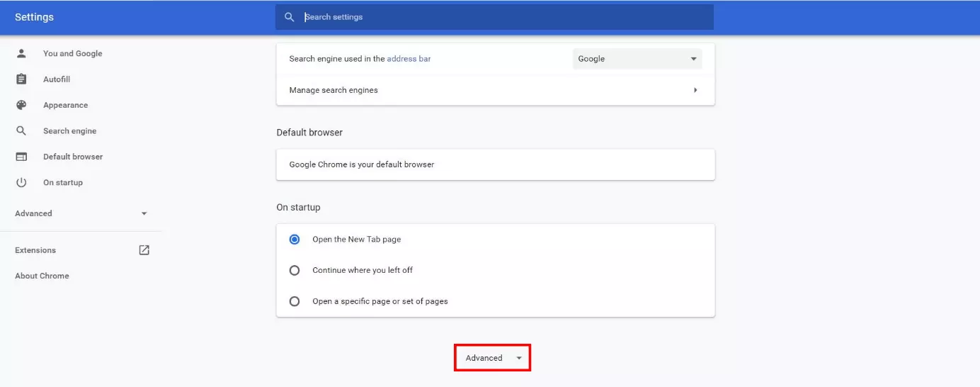This screenshot has height=387, width=980.
Task: Click the Autofill clipboard icon
Action: coord(21,79)
